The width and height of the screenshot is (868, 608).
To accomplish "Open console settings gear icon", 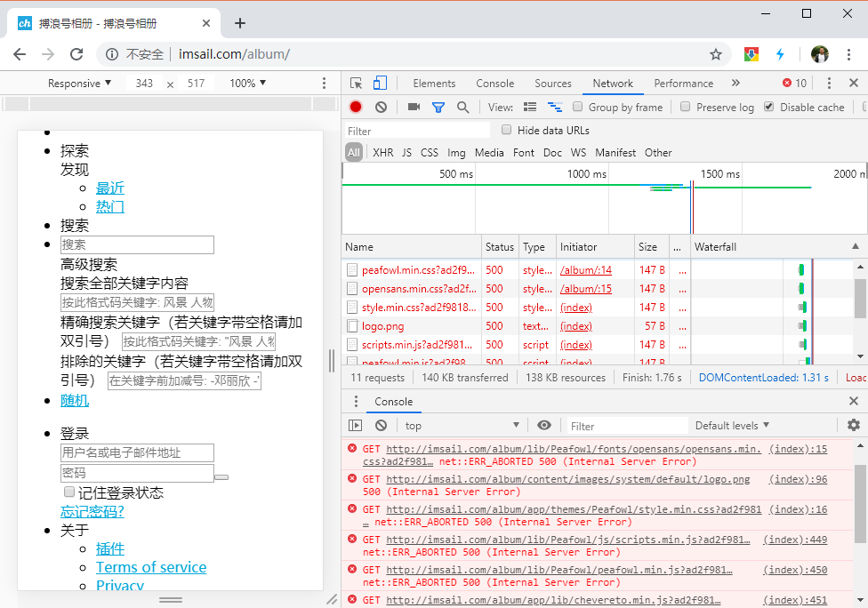I will [x=853, y=425].
